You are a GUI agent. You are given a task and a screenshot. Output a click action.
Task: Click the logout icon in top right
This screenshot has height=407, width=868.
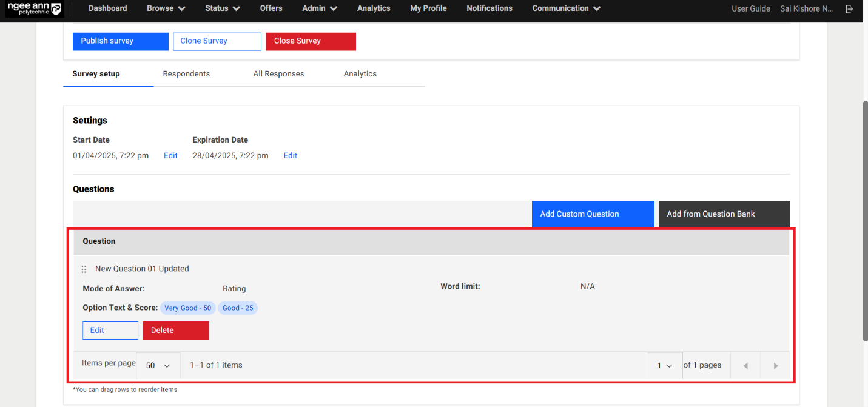point(849,8)
